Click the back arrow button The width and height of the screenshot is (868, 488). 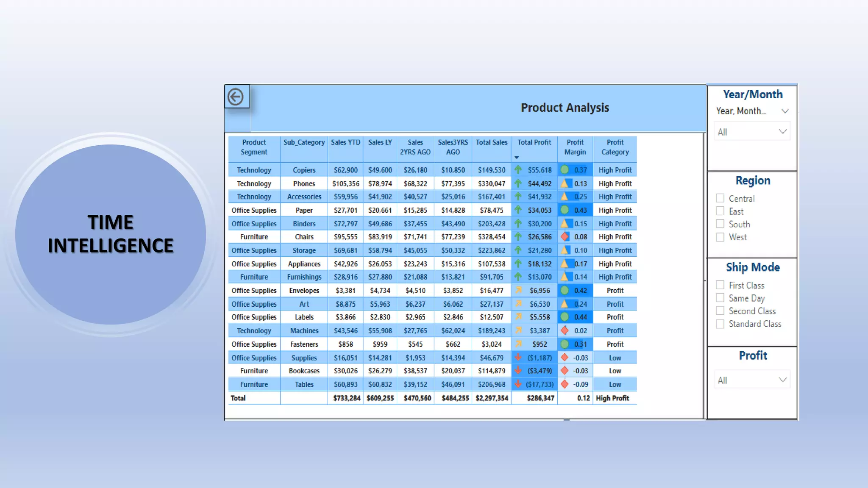coord(236,97)
